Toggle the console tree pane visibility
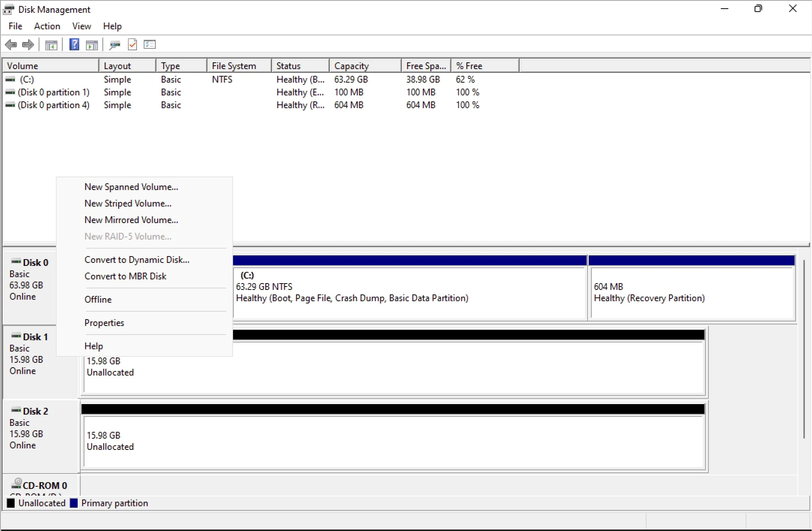Screen dimensions: 812x531 (x=51, y=44)
